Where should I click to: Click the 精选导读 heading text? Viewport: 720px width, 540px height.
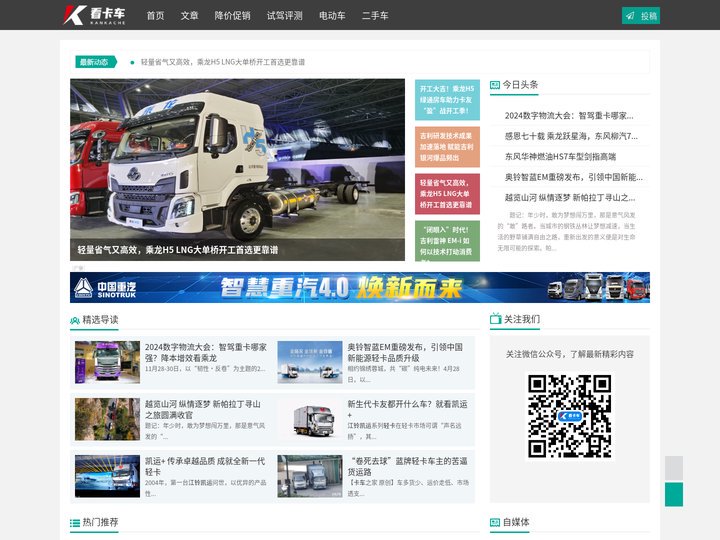click(x=101, y=320)
